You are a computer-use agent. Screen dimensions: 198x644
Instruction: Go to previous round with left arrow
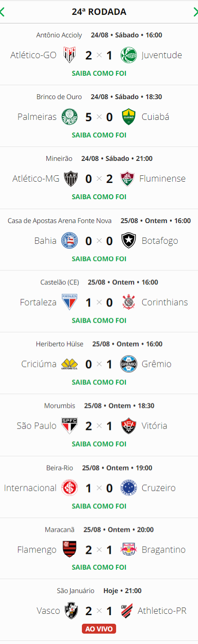pyautogui.click(x=2, y=12)
